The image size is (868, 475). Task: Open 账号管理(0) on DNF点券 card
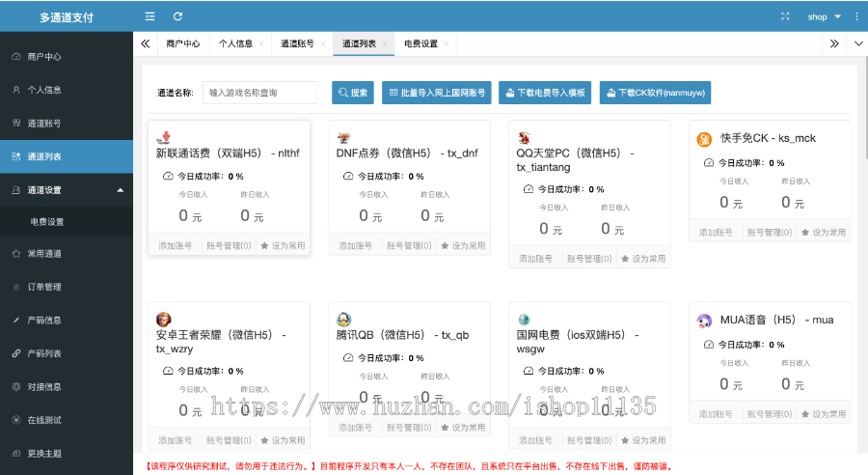(409, 245)
